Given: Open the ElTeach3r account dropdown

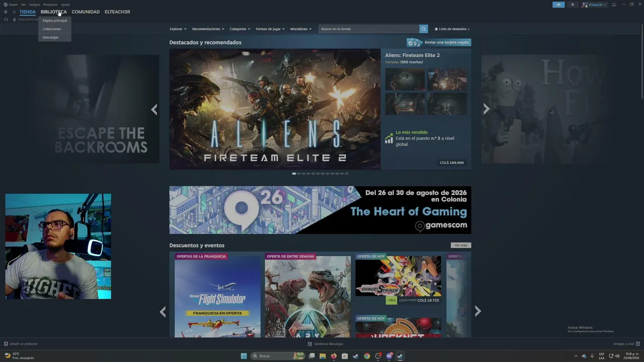Looking at the screenshot, I should (x=594, y=5).
